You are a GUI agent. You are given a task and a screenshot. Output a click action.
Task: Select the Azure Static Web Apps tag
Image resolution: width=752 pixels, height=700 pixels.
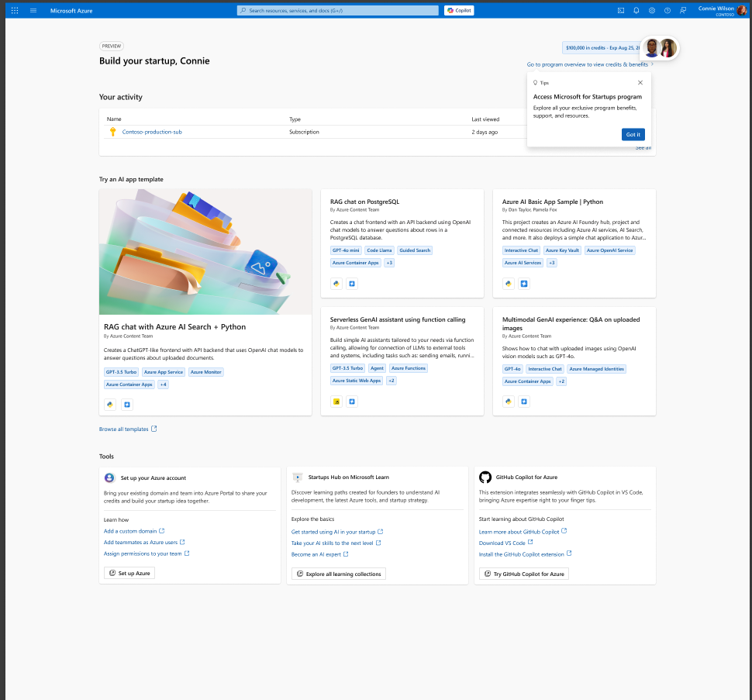pyautogui.click(x=357, y=381)
